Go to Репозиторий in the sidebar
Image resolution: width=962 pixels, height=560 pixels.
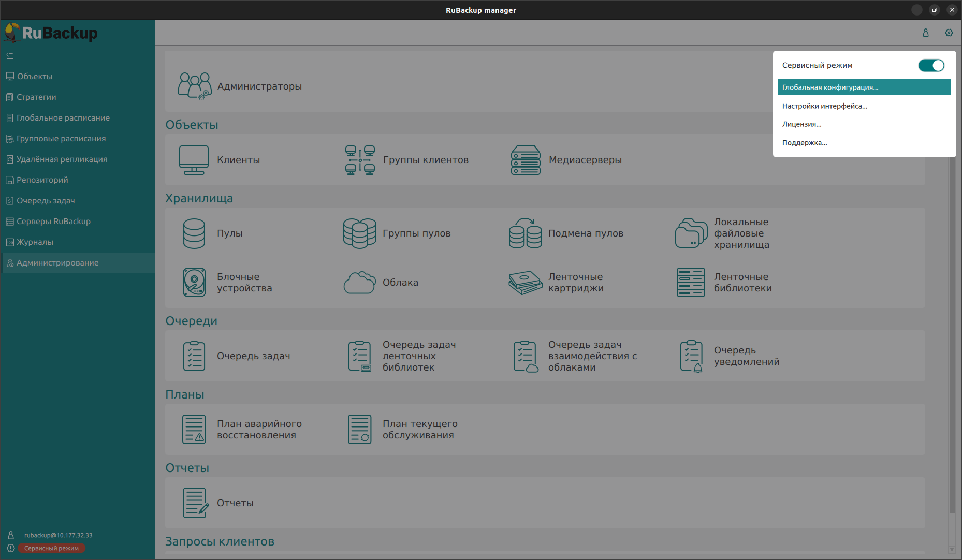pyautogui.click(x=42, y=180)
